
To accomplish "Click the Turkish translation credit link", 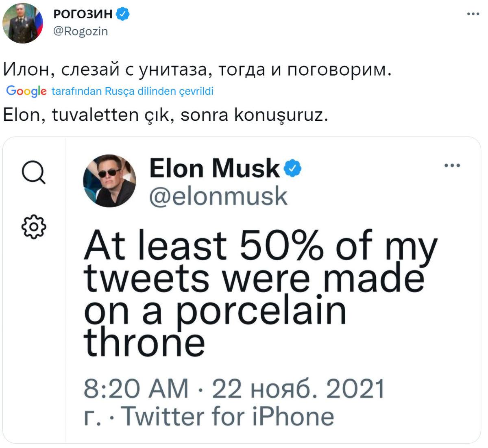I will click(134, 92).
